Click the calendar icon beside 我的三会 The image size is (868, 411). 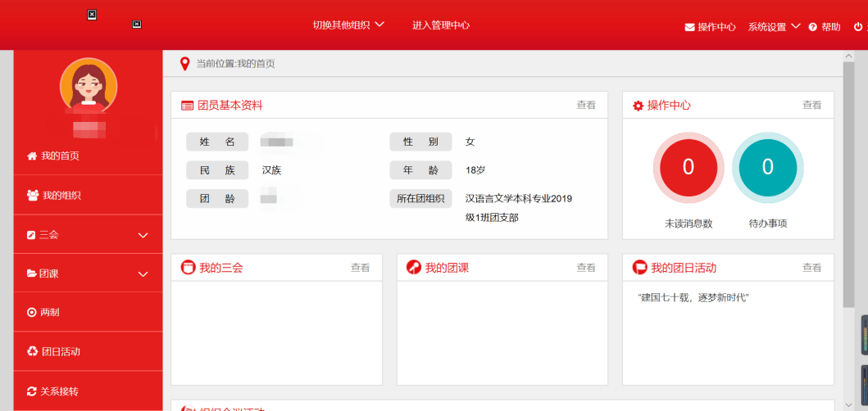point(189,268)
